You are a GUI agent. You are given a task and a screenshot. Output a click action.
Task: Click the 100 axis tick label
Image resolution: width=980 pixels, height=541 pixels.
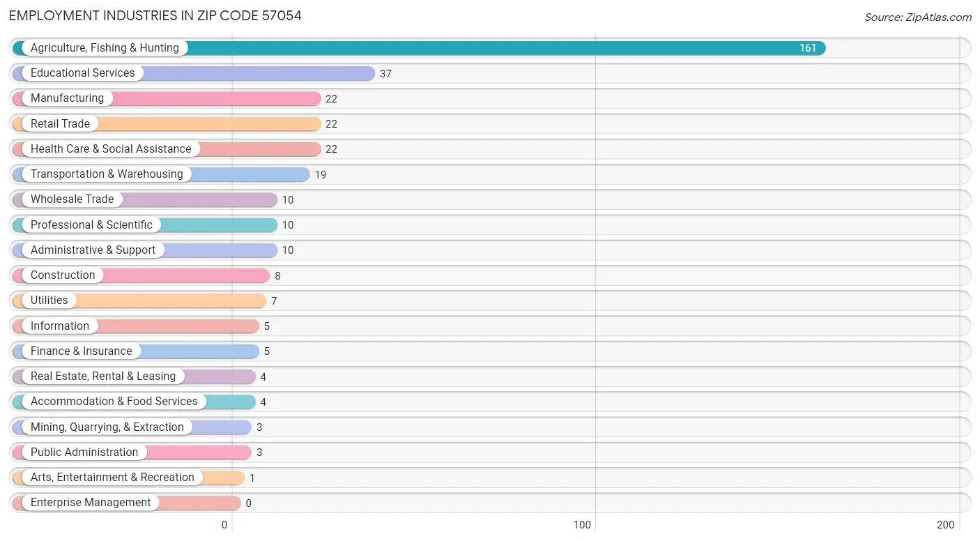point(582,525)
